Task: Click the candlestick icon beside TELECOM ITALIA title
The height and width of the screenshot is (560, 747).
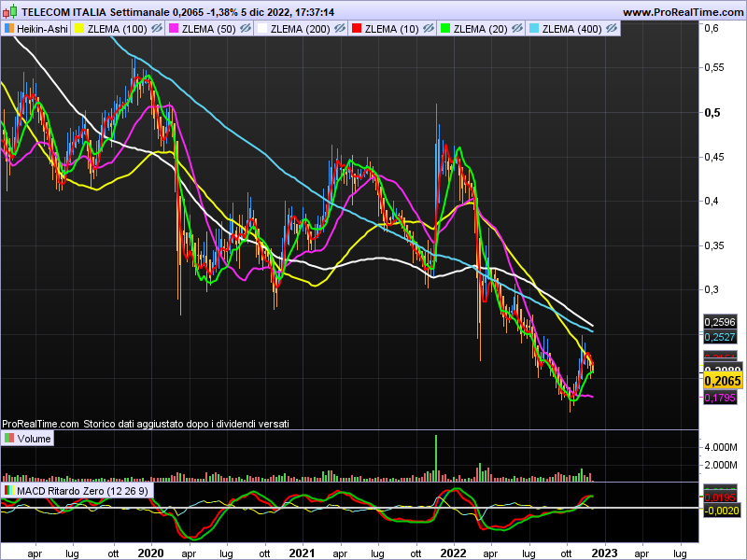Action: click(10, 12)
